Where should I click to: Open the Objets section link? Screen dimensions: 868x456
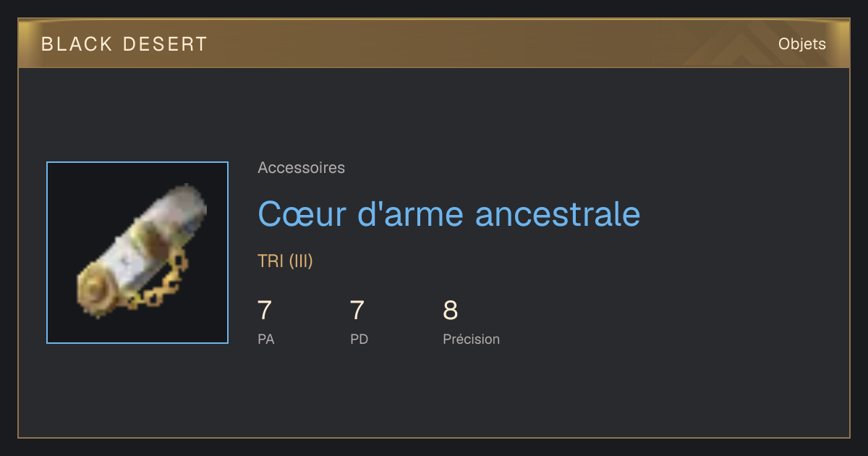pyautogui.click(x=801, y=44)
